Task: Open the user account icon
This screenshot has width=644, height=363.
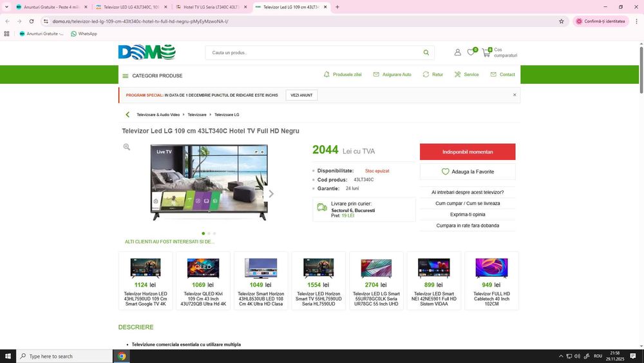Action: [457, 52]
